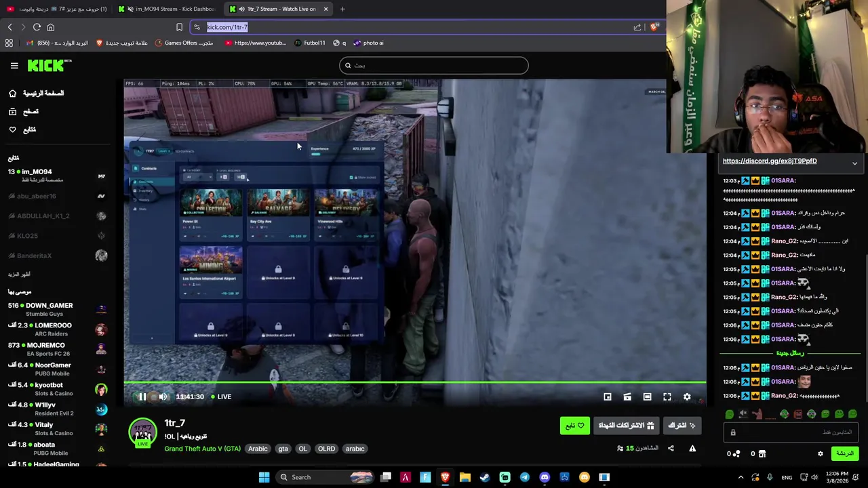This screenshot has width=868, height=488.
Task: Expand show more followed channels
Action: coord(19,274)
